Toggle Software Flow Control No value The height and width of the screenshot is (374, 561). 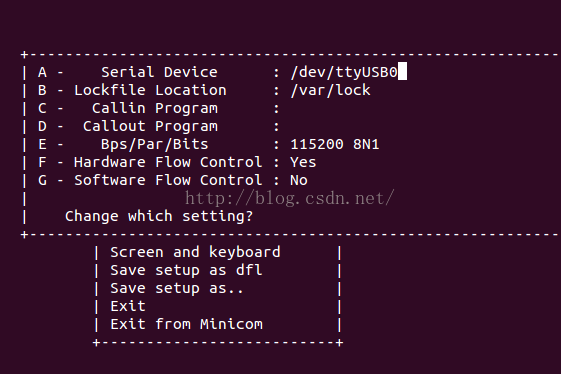(x=299, y=180)
